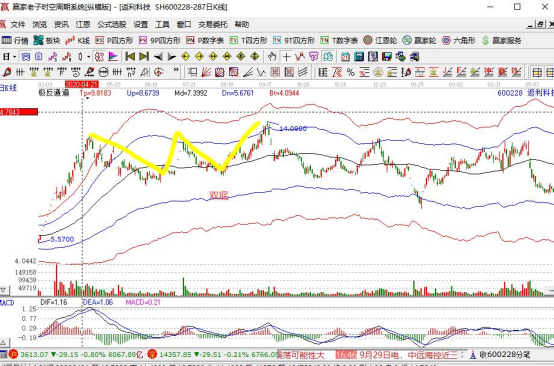The width and height of the screenshot is (554, 366).
Task: Jump to the first bar with green skip-back
Action: (x=130, y=57)
